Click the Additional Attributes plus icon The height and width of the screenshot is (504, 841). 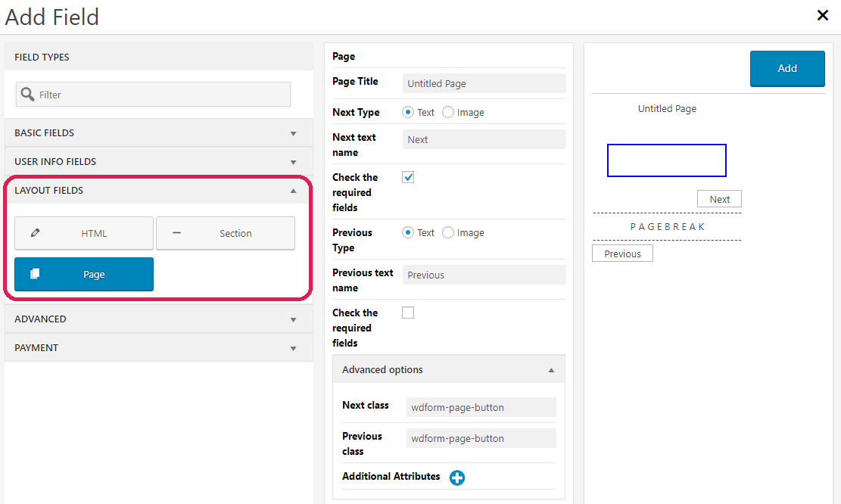pos(457,477)
